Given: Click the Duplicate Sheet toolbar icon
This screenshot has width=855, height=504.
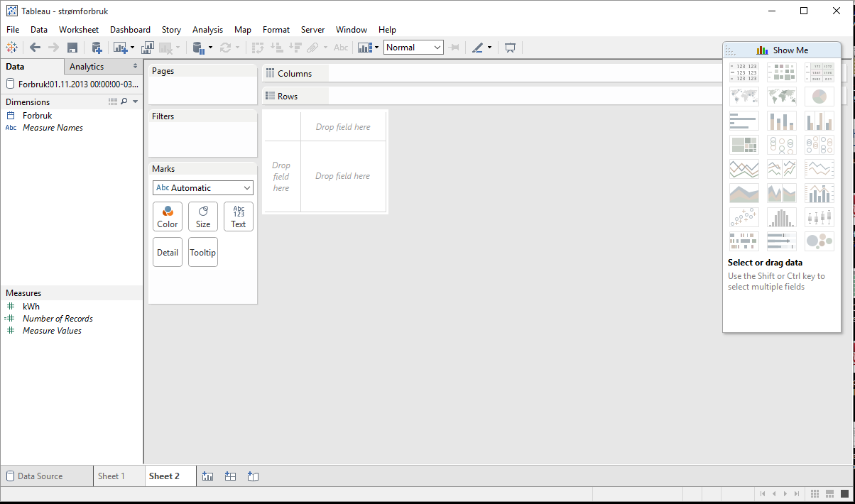Looking at the screenshot, I should [148, 48].
